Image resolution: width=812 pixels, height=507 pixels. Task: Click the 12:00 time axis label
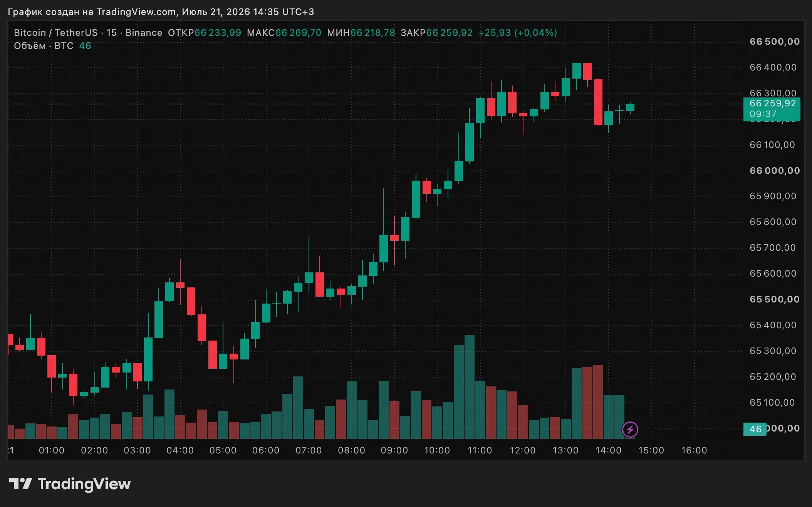click(x=523, y=450)
